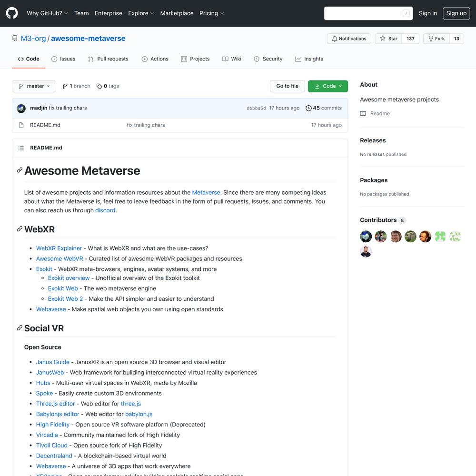Click anchor link icon beside Awesome Metaverse heading
The height and width of the screenshot is (476, 476).
20,170
